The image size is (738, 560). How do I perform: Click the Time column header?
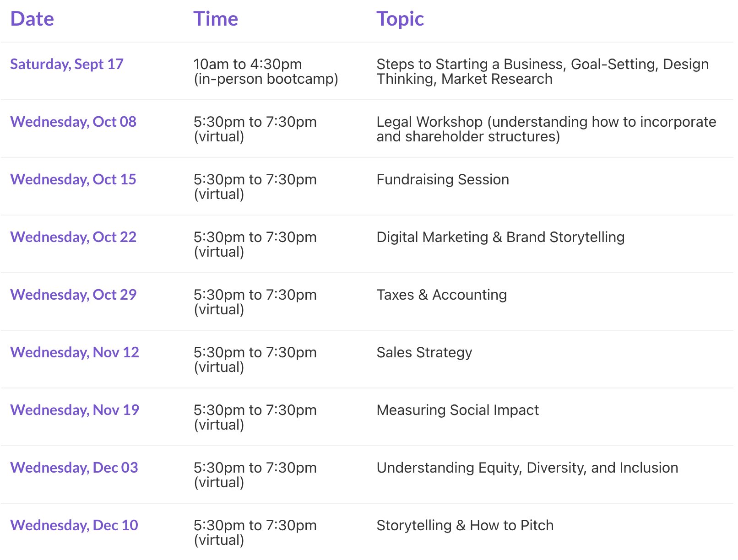[216, 19]
